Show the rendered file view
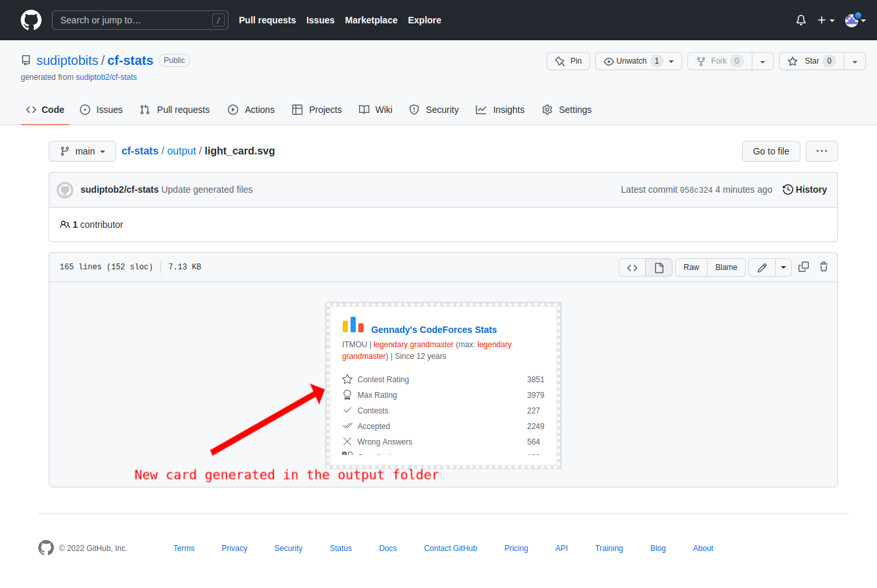Screen dimensions: 877x588 coord(659,267)
